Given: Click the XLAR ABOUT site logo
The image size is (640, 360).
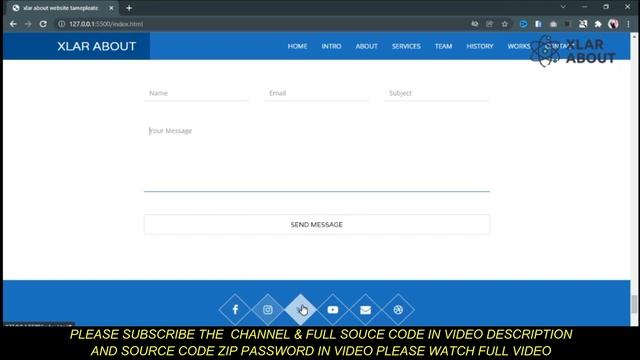Looking at the screenshot, I should coord(96,46).
